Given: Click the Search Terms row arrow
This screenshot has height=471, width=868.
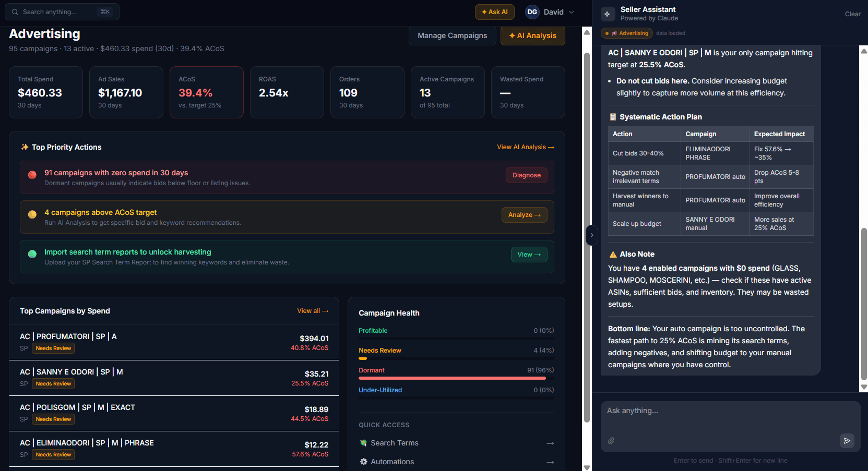Looking at the screenshot, I should pyautogui.click(x=550, y=443).
